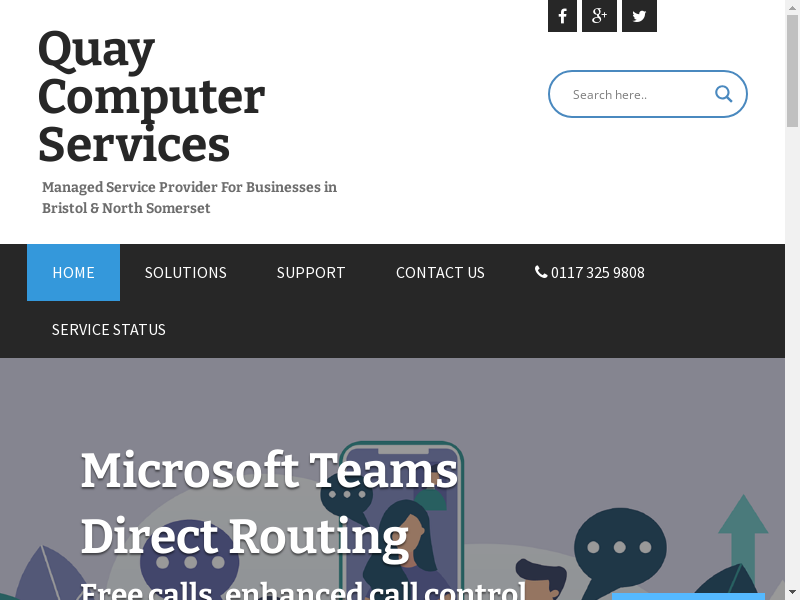
Task: Go to the CONTACT US page
Action: tap(440, 272)
